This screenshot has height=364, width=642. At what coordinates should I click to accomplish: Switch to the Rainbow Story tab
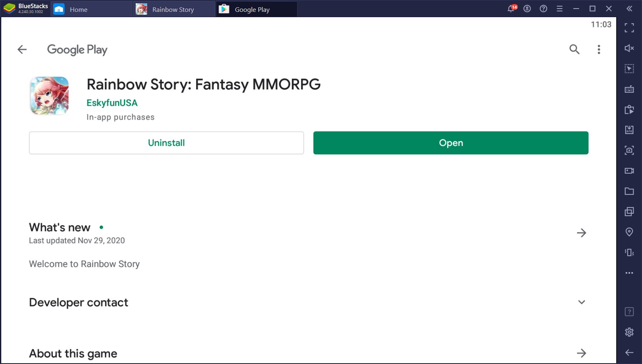tap(174, 9)
